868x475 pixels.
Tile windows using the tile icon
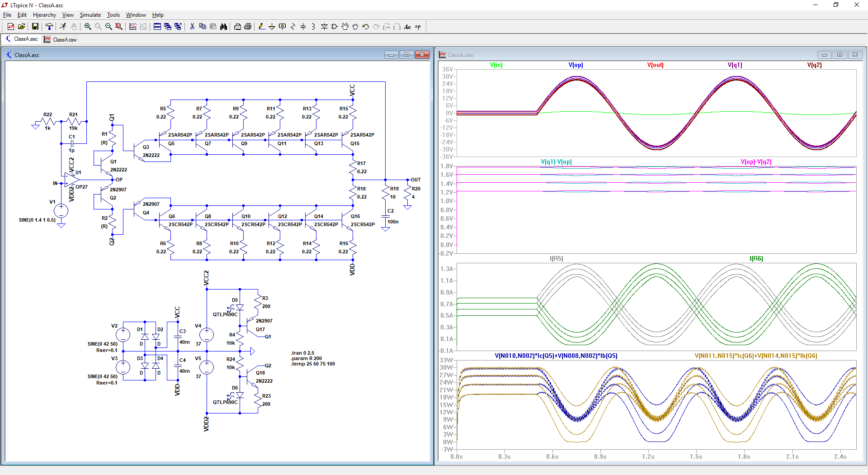(x=157, y=27)
